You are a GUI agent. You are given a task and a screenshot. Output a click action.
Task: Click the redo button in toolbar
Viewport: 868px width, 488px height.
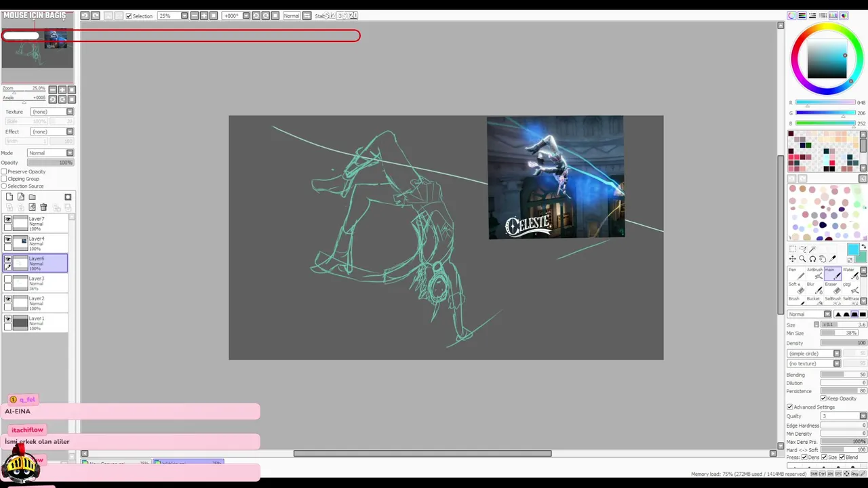tap(96, 16)
